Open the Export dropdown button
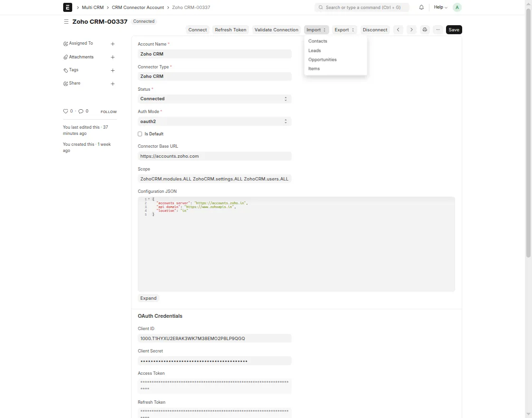Viewport: 532px width, 418px height. [344, 29]
